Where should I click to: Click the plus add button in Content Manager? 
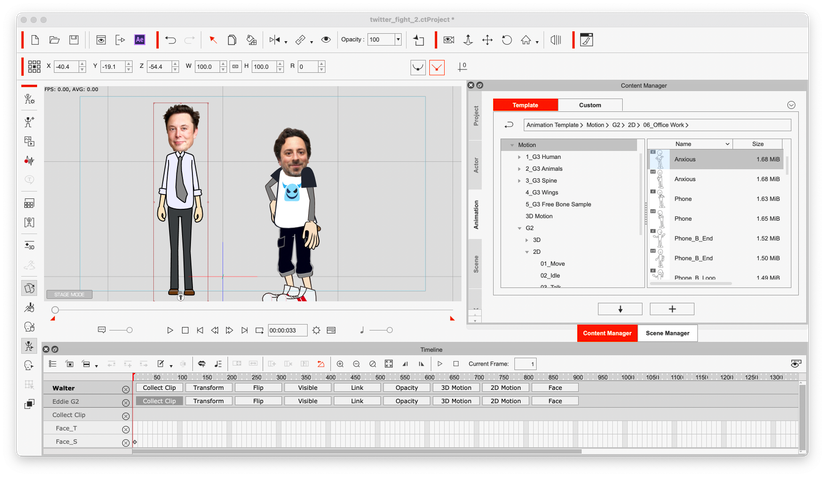coord(672,309)
